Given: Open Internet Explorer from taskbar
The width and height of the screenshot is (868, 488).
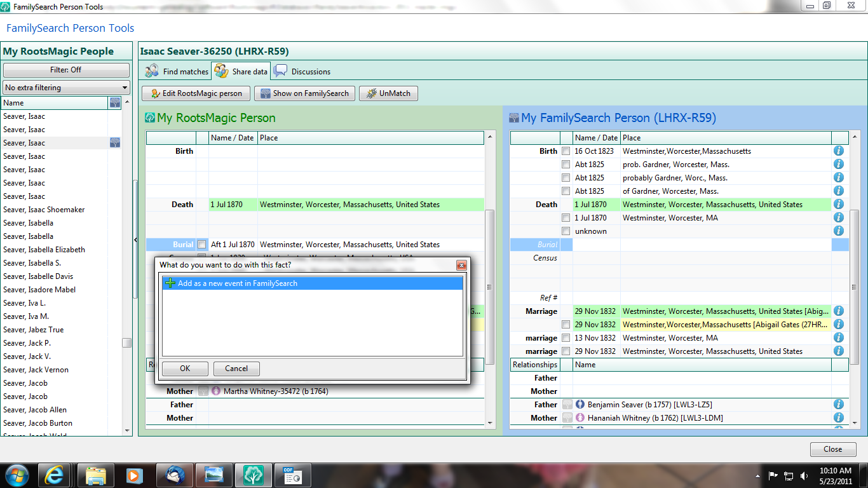Looking at the screenshot, I should click(54, 475).
